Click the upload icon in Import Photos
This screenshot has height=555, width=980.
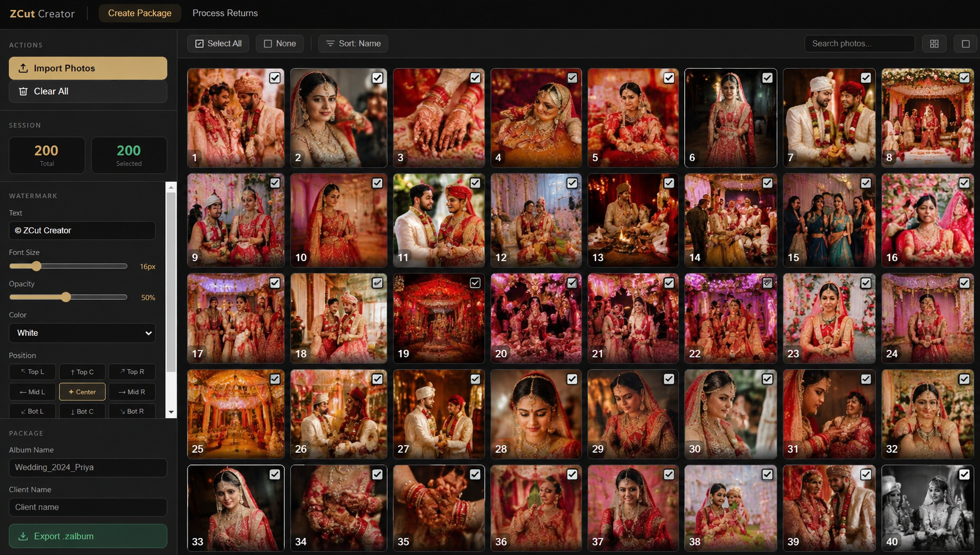pos(23,68)
